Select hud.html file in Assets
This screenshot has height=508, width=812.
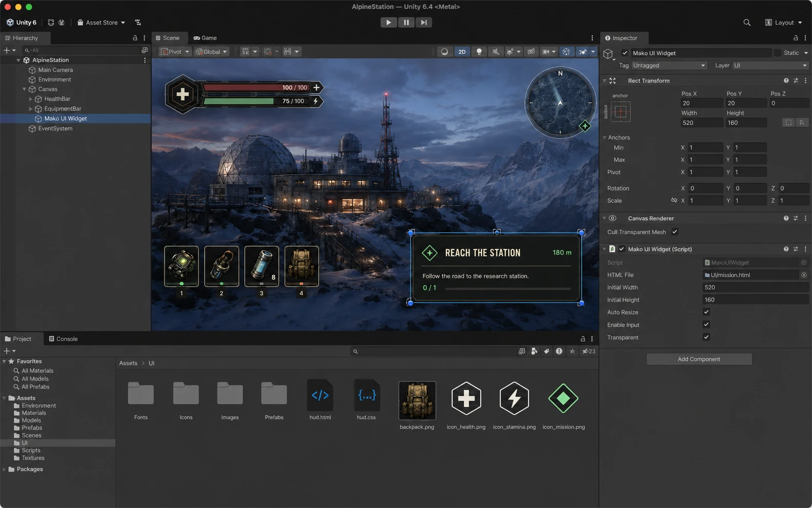320,400
